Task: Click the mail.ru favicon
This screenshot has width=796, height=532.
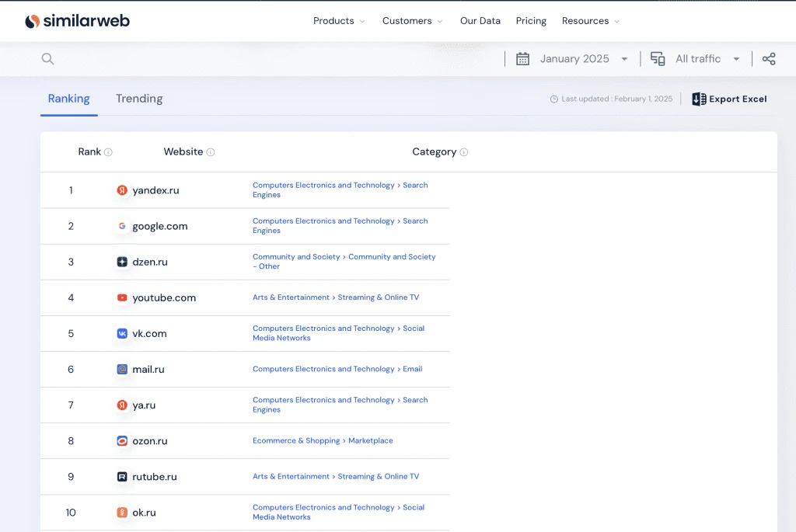Action: click(122, 369)
